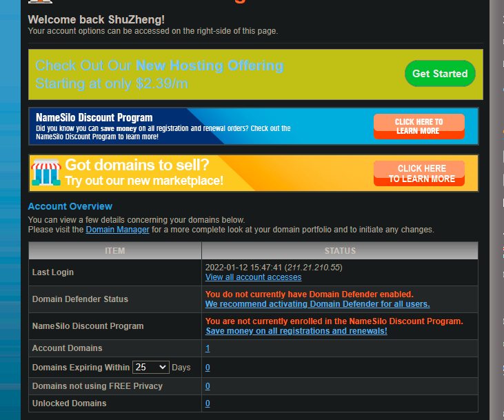This screenshot has height=420, width=504.
Task: Click the STATUS column header
Action: click(340, 251)
